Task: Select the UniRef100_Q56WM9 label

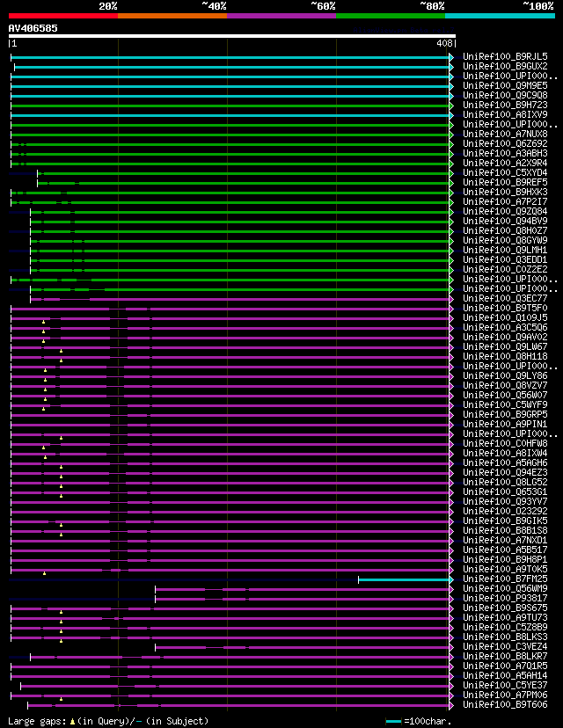Action: [x=505, y=589]
